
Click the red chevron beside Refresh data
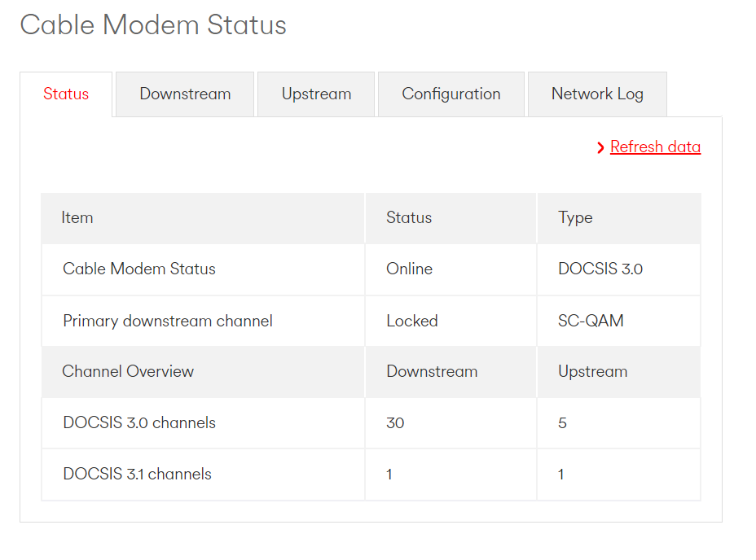click(x=600, y=147)
